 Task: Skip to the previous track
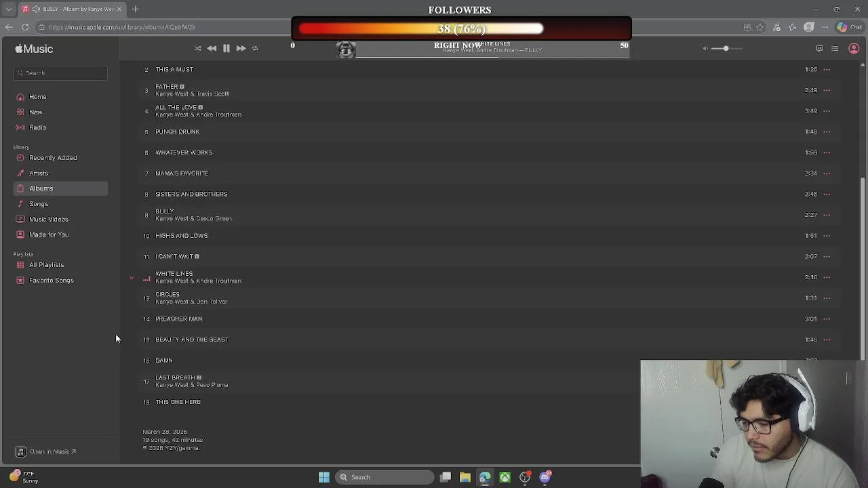click(212, 48)
